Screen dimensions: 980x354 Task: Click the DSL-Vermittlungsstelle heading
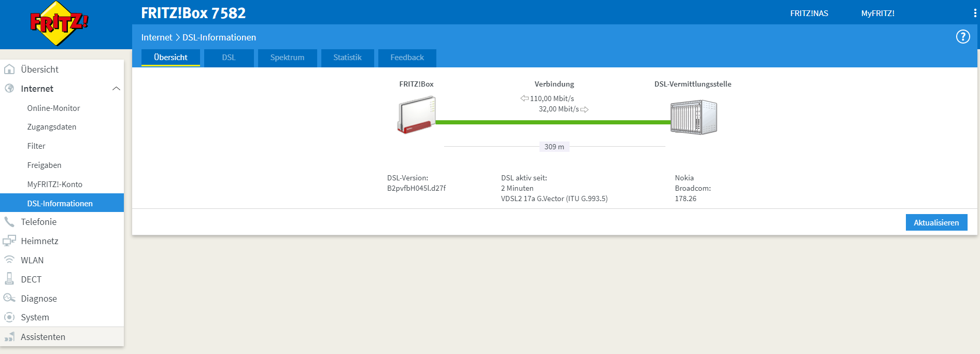[x=693, y=84]
